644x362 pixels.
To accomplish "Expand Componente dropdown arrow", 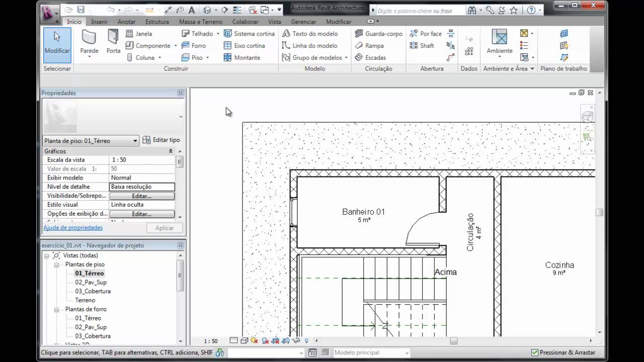I will point(176,46).
